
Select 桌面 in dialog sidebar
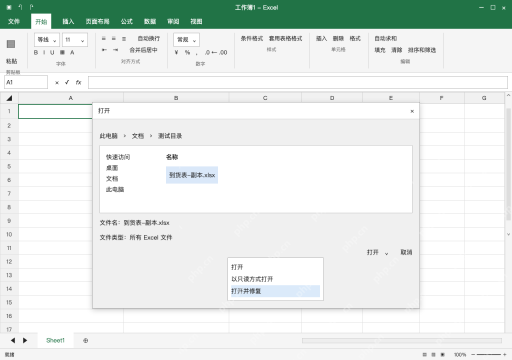pos(112,168)
